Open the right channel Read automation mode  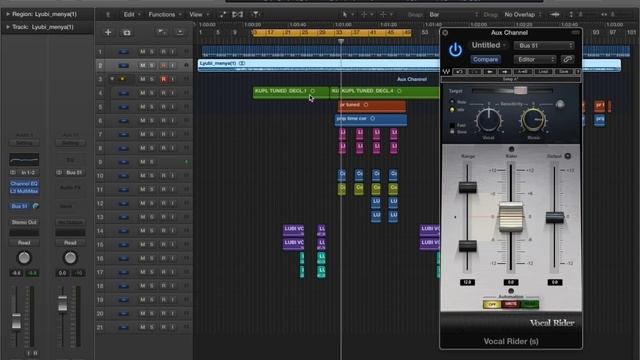pyautogui.click(x=70, y=242)
